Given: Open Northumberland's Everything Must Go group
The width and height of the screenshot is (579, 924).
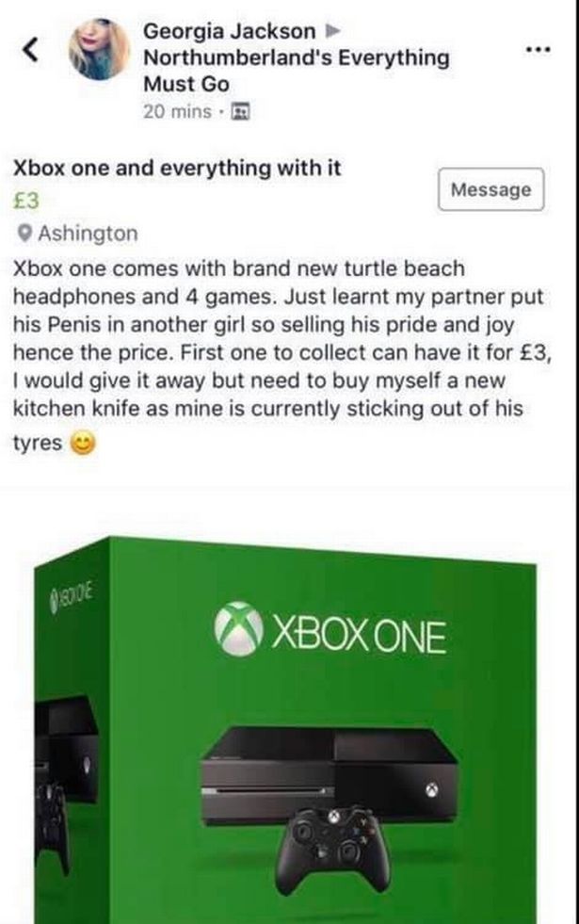Looking at the screenshot, I should (x=296, y=70).
